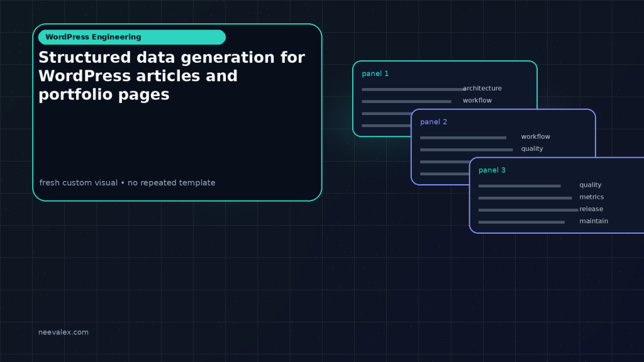The image size is (644, 362).
Task: Open the neevalex.com link
Action: (64, 332)
